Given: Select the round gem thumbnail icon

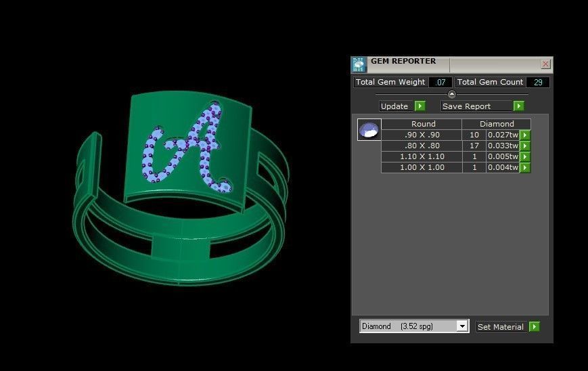Looking at the screenshot, I should click(369, 129).
